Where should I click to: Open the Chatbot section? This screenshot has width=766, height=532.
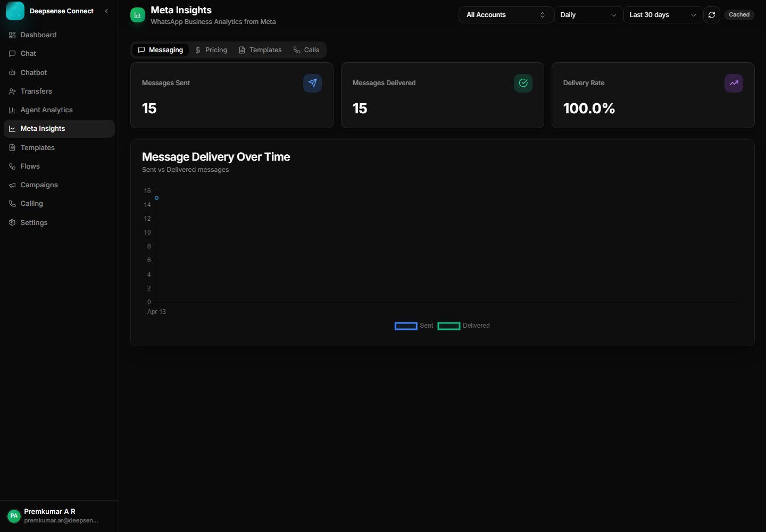coord(34,72)
